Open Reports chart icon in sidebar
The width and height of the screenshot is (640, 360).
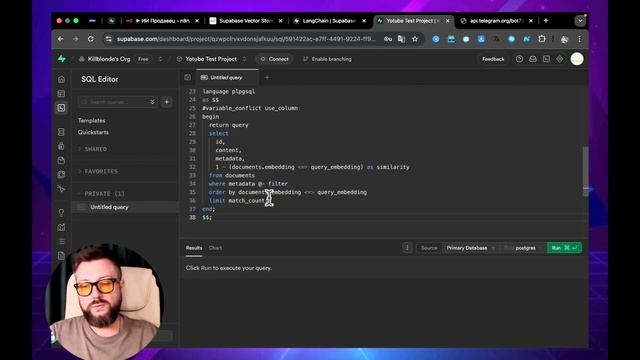coord(61,227)
